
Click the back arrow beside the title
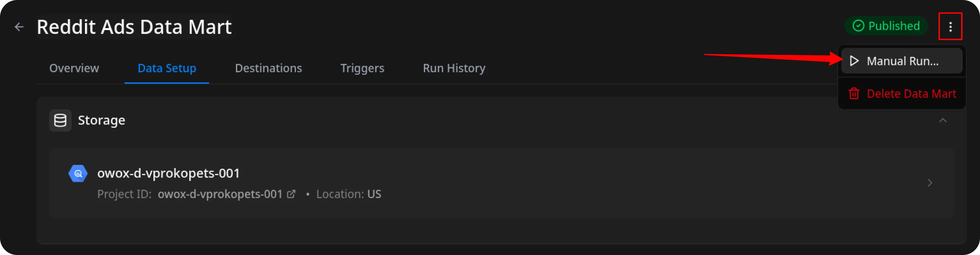click(19, 27)
